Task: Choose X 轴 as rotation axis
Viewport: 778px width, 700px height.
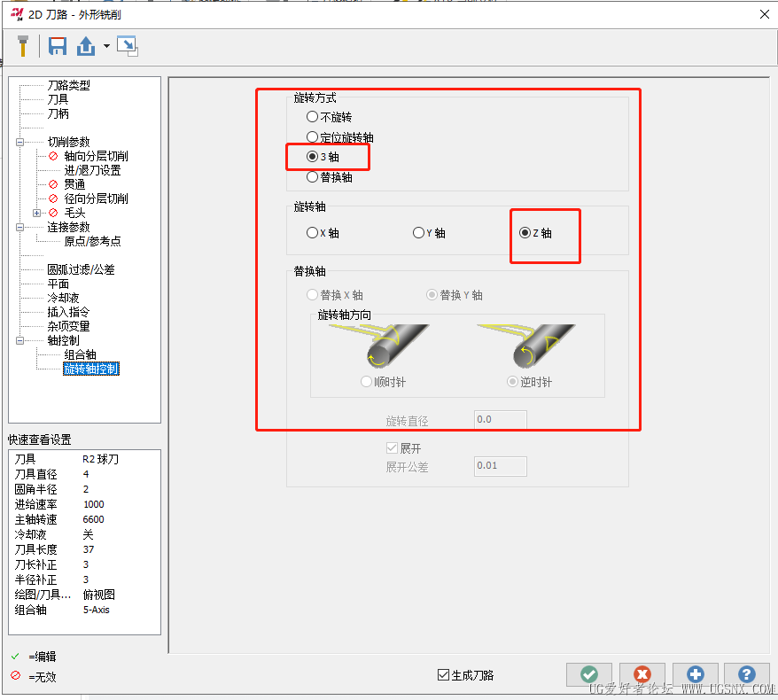Action: pos(323,233)
